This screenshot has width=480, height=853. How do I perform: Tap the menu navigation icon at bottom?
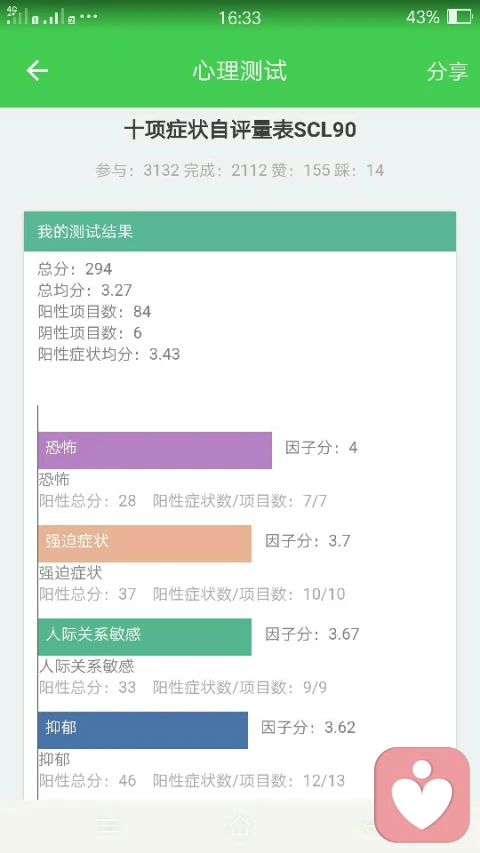tap(109, 826)
